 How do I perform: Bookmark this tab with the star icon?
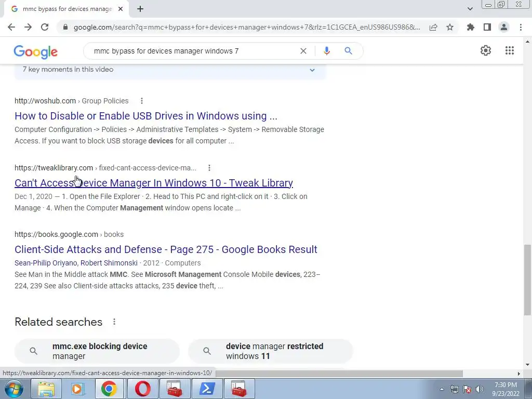[x=450, y=27]
